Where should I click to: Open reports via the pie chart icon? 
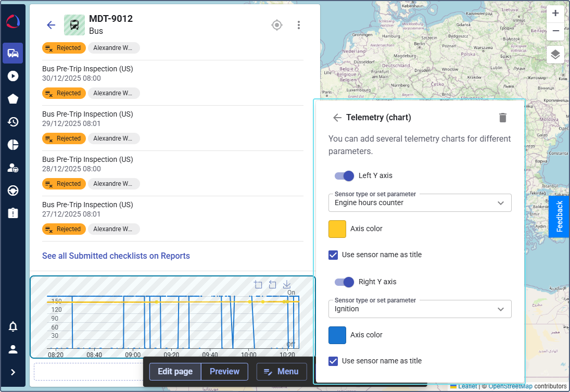[x=12, y=144]
